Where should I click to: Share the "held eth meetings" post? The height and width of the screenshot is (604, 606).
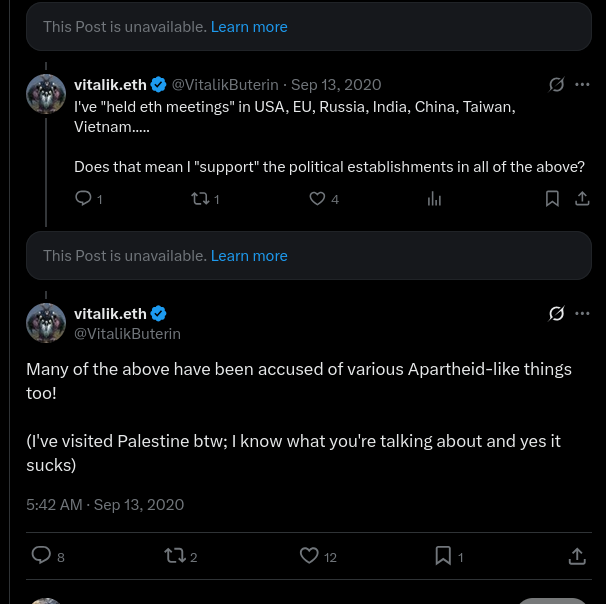point(582,199)
